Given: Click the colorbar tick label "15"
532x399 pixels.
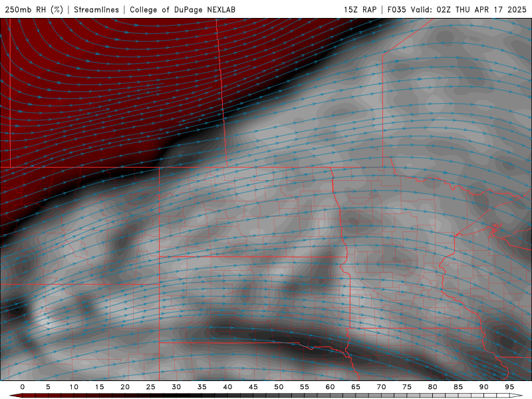Looking at the screenshot, I should pos(99,387).
